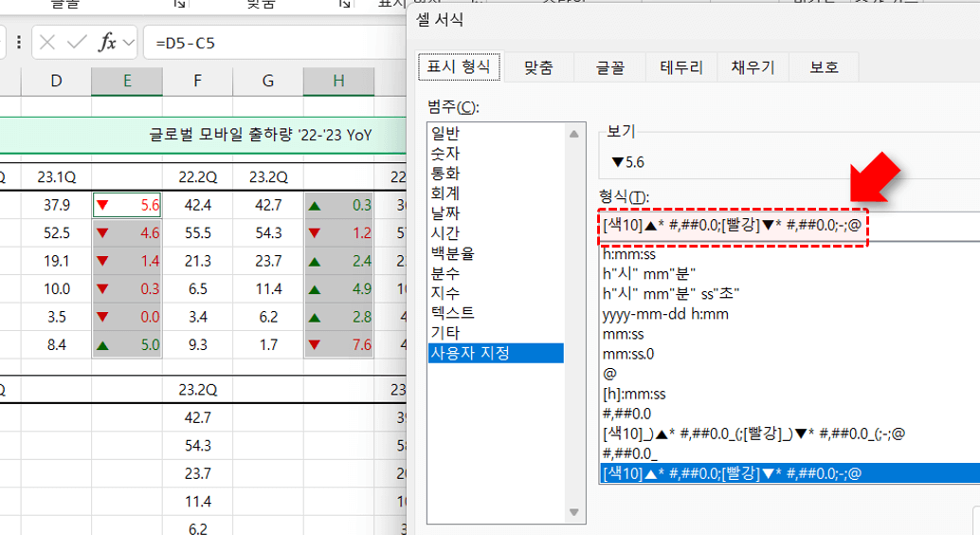The width and height of the screenshot is (980, 535).
Task: Switch to the 맞춤 tab
Action: (x=538, y=67)
